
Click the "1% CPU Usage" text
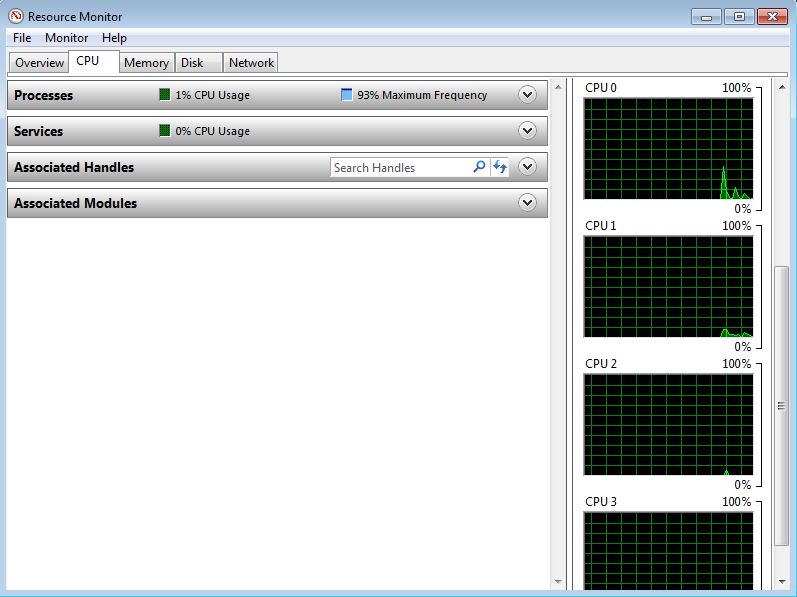click(x=212, y=95)
